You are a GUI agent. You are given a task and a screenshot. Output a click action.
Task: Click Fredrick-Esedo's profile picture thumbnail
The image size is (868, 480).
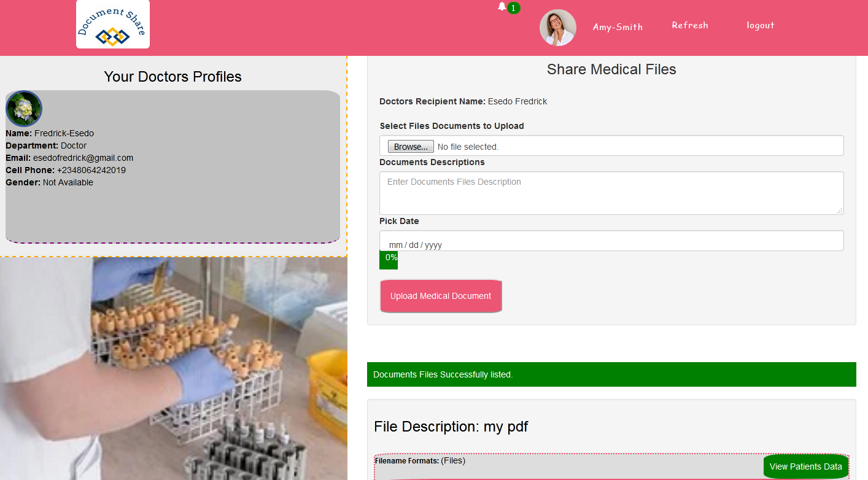pyautogui.click(x=23, y=109)
